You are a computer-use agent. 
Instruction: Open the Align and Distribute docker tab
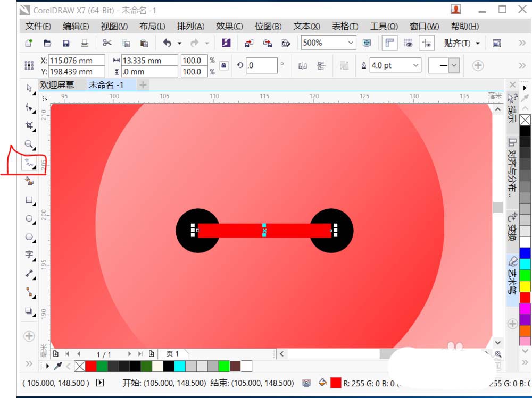(x=512, y=168)
